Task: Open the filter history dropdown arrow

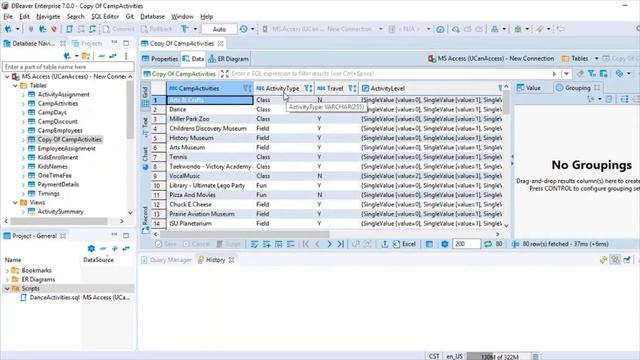Action: pos(566,74)
